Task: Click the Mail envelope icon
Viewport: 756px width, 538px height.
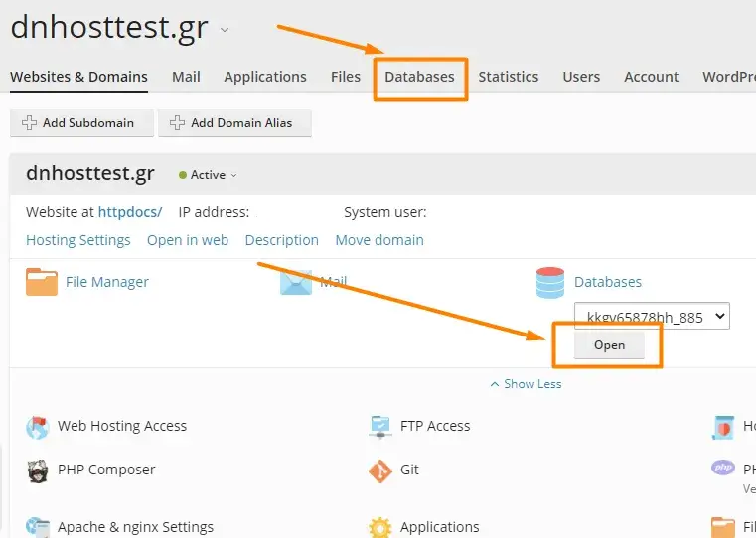Action: pos(296,282)
